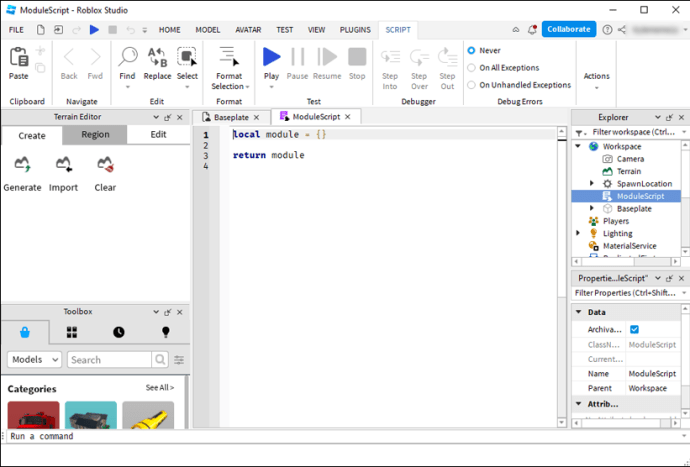Click the Paste clipboard icon
Viewport: 690px width, 467px height.
pos(18,59)
